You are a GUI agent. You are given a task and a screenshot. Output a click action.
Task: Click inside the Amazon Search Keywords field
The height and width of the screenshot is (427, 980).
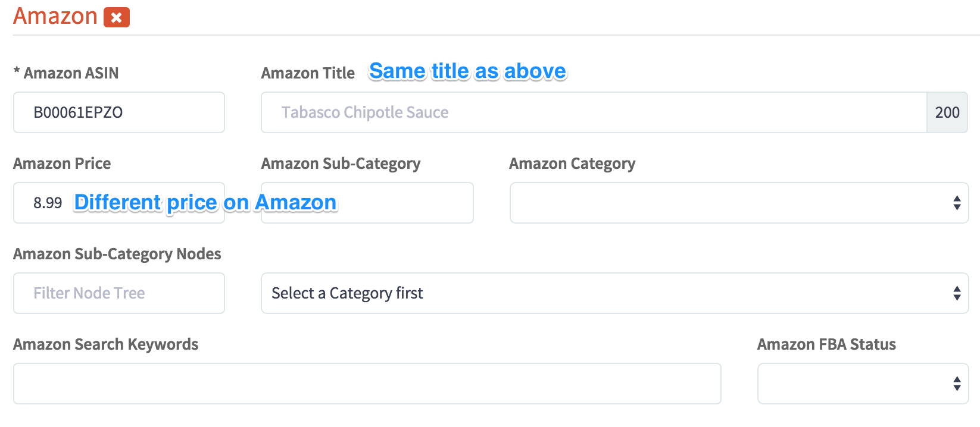tap(367, 384)
